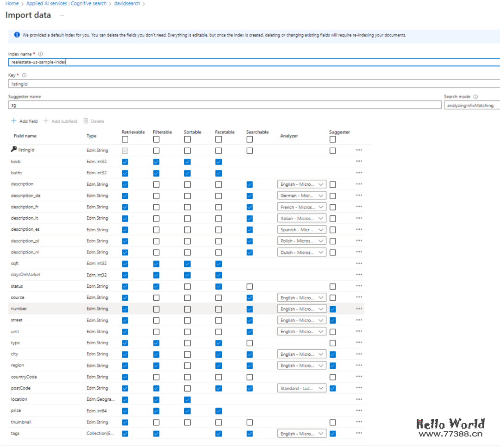
Task: Click the plus icon for Add field
Action: 13,121
